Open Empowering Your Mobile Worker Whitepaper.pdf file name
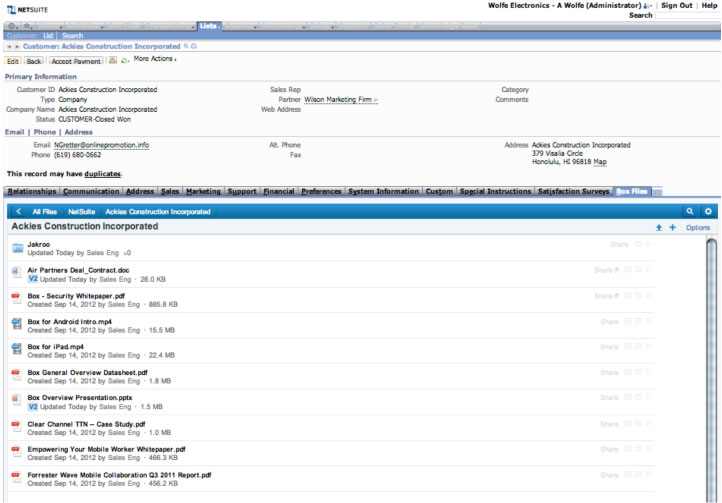This screenshot has width=722, height=503. pos(106,449)
